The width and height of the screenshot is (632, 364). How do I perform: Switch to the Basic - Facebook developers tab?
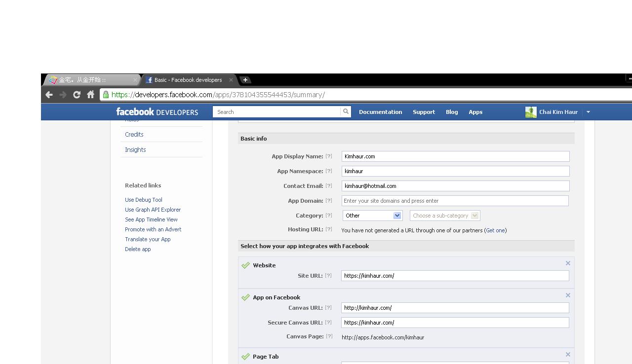pyautogui.click(x=188, y=80)
